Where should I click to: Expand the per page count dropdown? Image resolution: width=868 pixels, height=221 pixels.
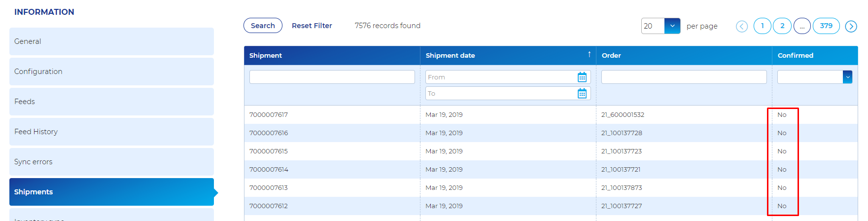(672, 26)
